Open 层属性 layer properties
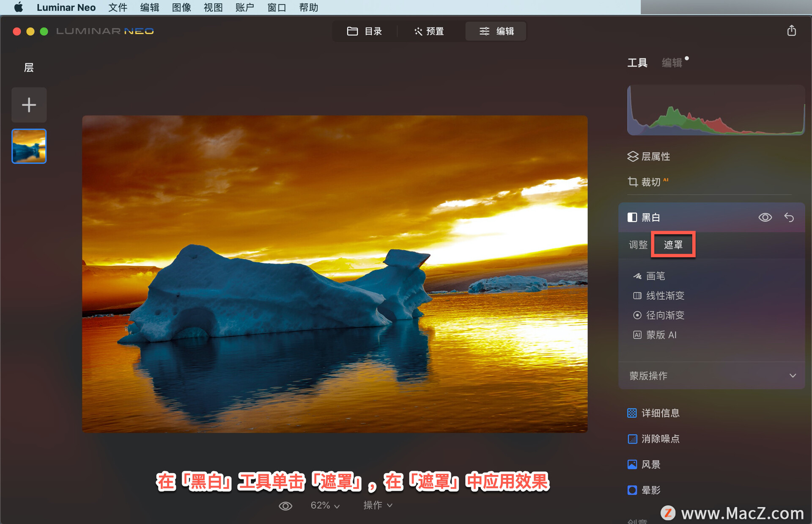 coord(649,157)
